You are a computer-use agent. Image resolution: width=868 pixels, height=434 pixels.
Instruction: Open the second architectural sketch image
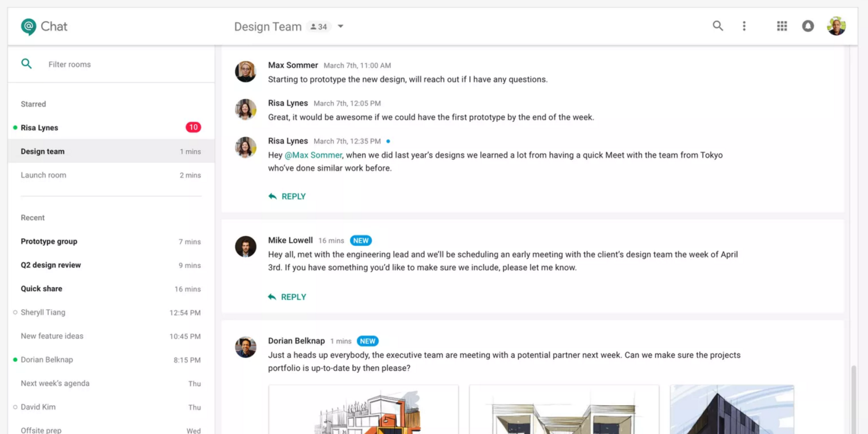[564, 410]
